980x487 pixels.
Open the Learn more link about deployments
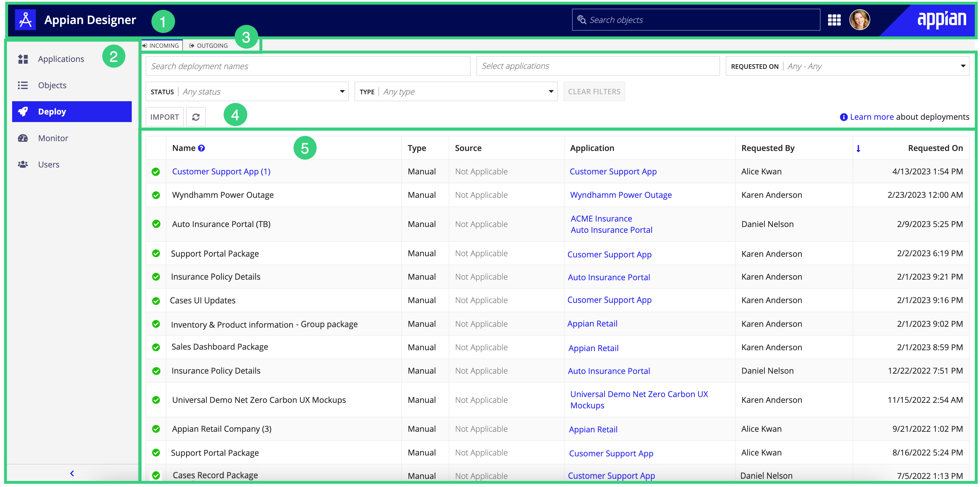tap(872, 117)
